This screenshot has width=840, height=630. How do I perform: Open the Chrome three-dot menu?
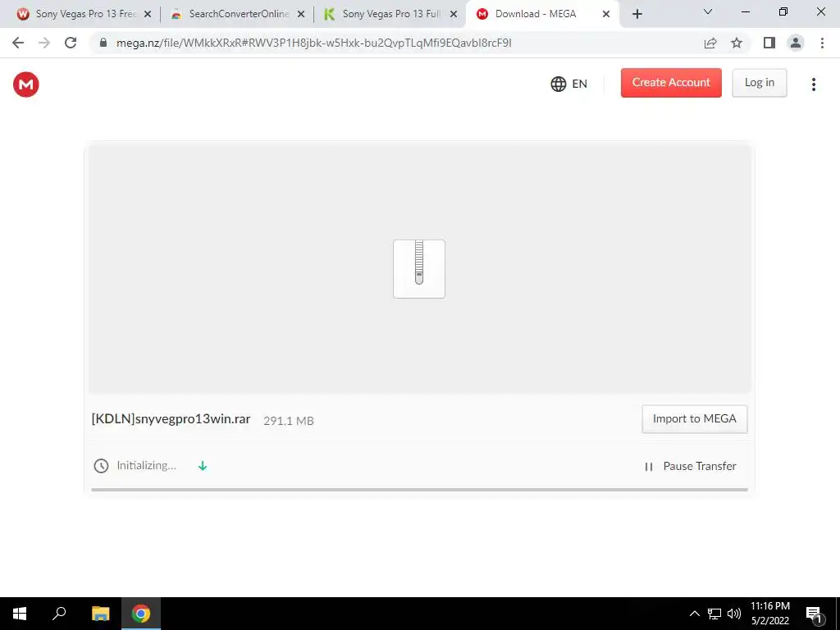822,43
